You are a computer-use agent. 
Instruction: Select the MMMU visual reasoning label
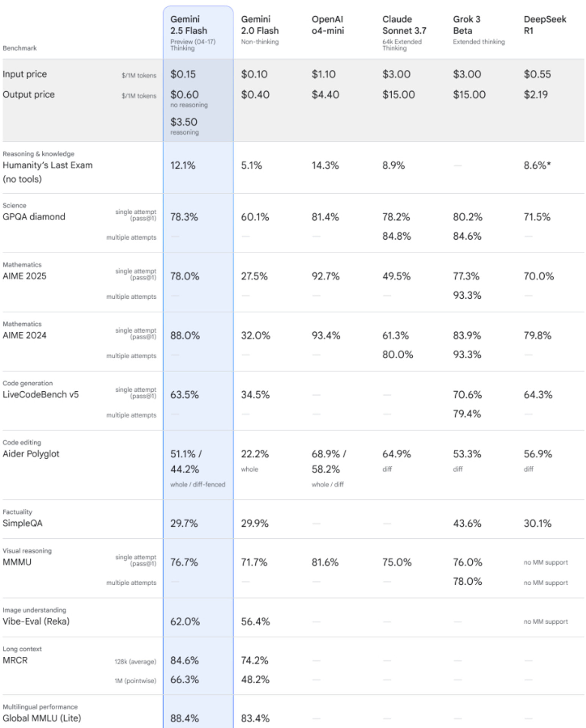tap(17, 562)
